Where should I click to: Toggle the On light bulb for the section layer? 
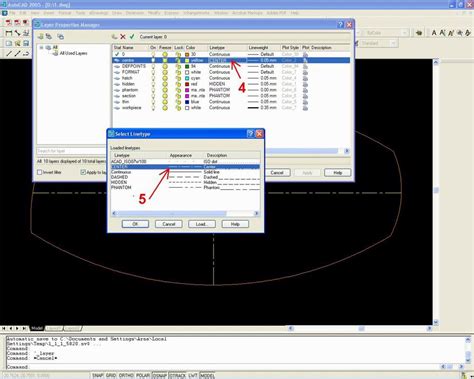pyautogui.click(x=153, y=96)
